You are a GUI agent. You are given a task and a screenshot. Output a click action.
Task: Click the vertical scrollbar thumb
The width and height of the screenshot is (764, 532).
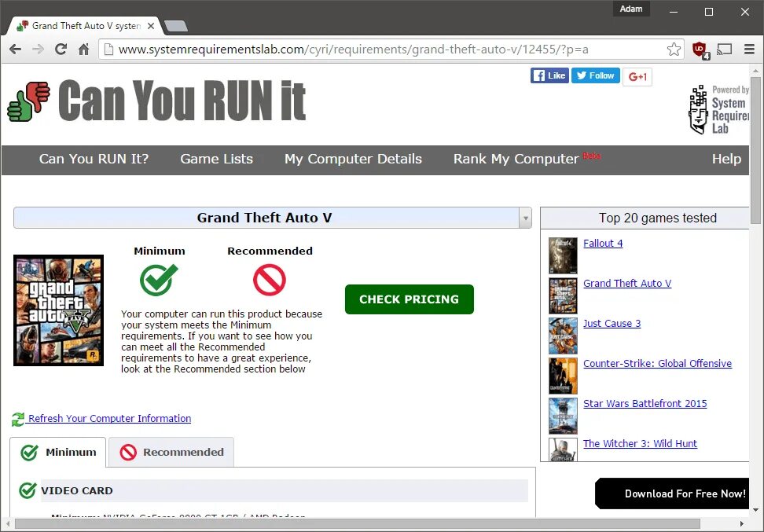pyautogui.click(x=755, y=150)
